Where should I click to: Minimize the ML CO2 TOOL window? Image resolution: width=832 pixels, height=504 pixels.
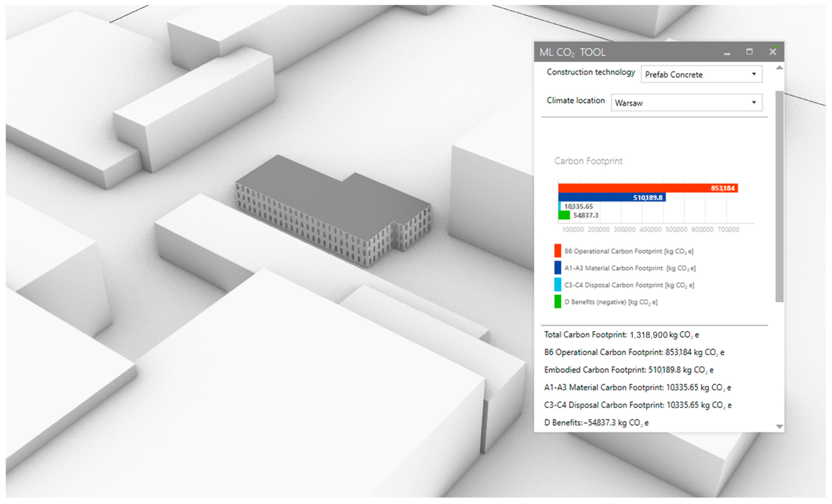point(727,53)
